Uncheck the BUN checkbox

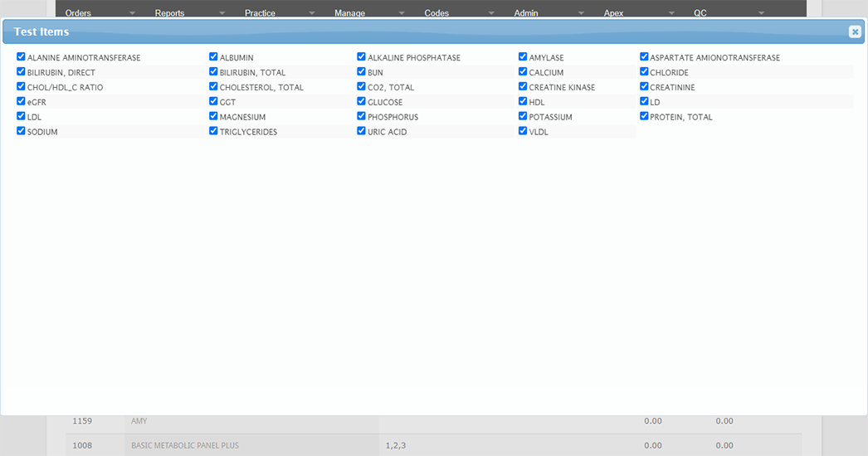[362, 71]
